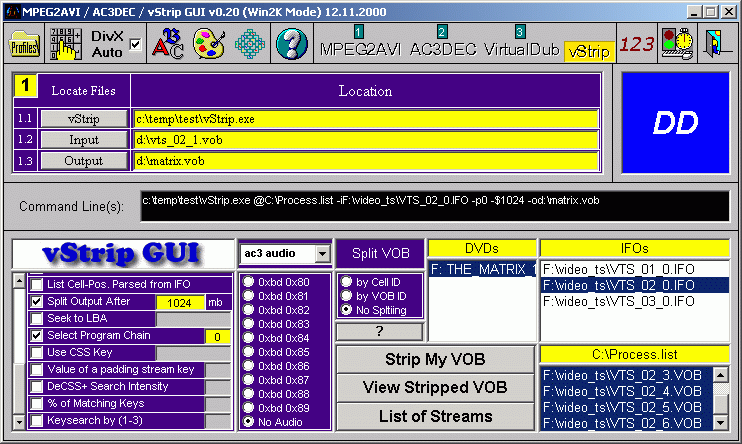Switch to the MPEG2AVI tab
Screen dimensions: 742x444
[x=360, y=49]
